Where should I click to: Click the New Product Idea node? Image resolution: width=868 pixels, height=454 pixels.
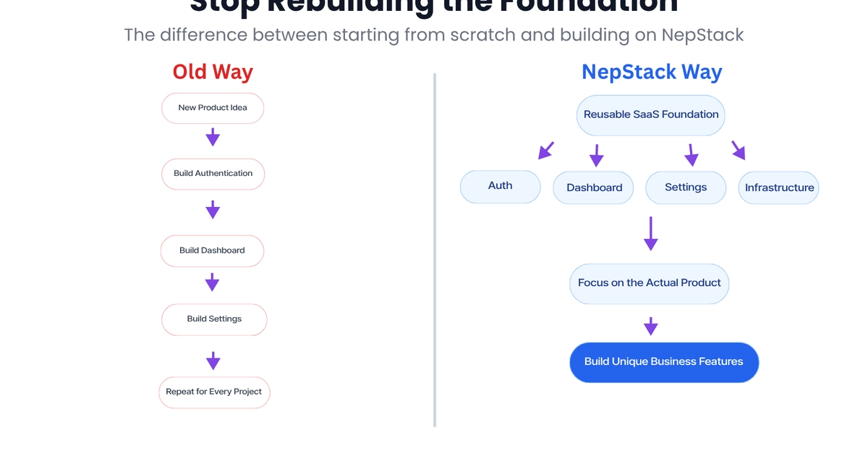click(x=213, y=108)
